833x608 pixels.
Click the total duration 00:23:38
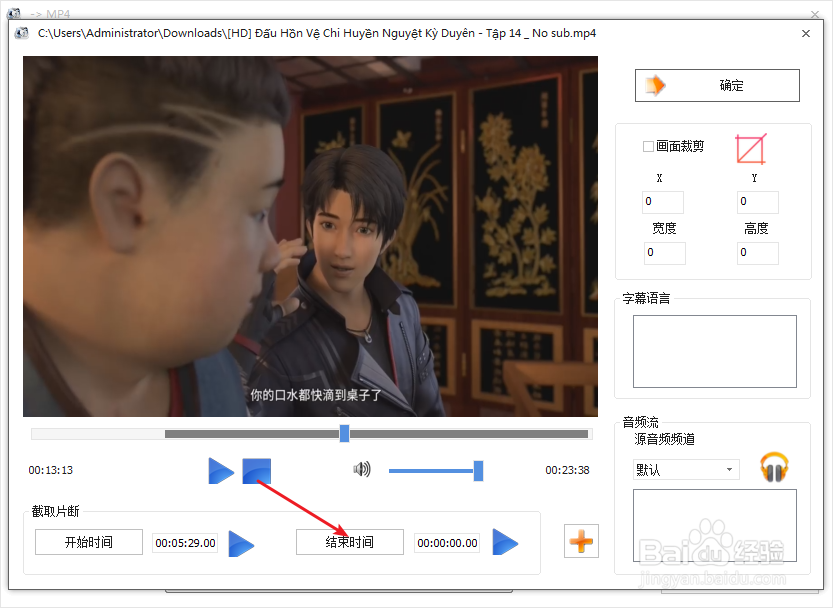[x=567, y=470]
